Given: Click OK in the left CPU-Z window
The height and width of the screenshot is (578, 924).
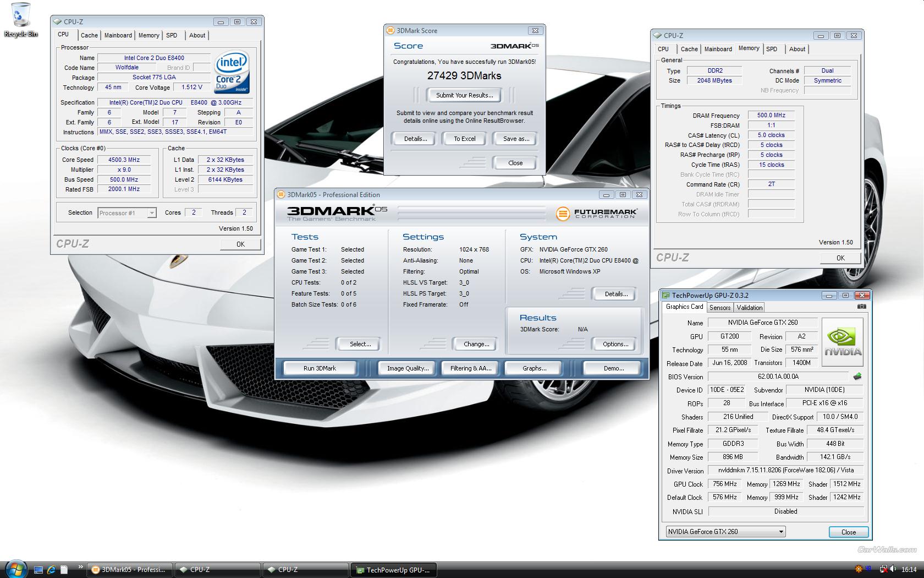Looking at the screenshot, I should coord(240,244).
